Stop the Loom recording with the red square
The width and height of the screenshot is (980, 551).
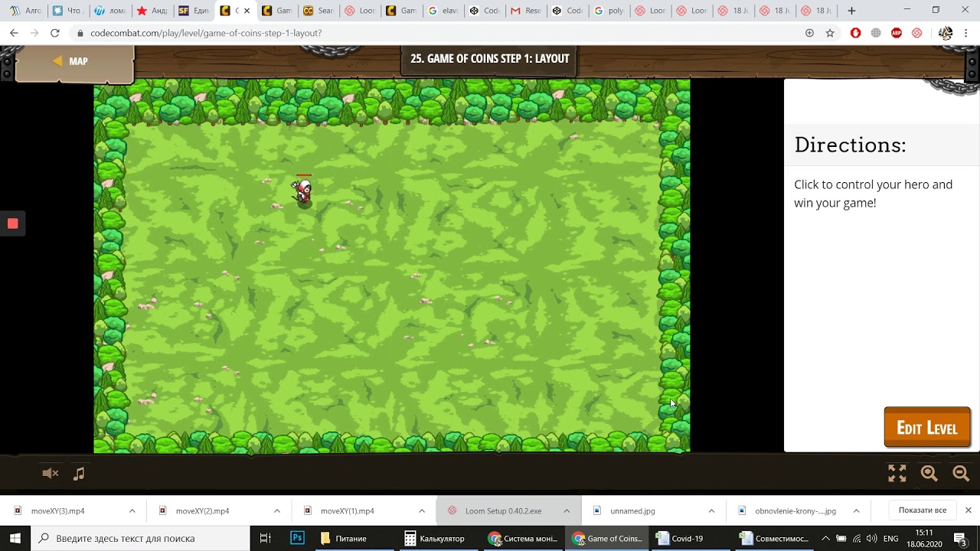(13, 223)
